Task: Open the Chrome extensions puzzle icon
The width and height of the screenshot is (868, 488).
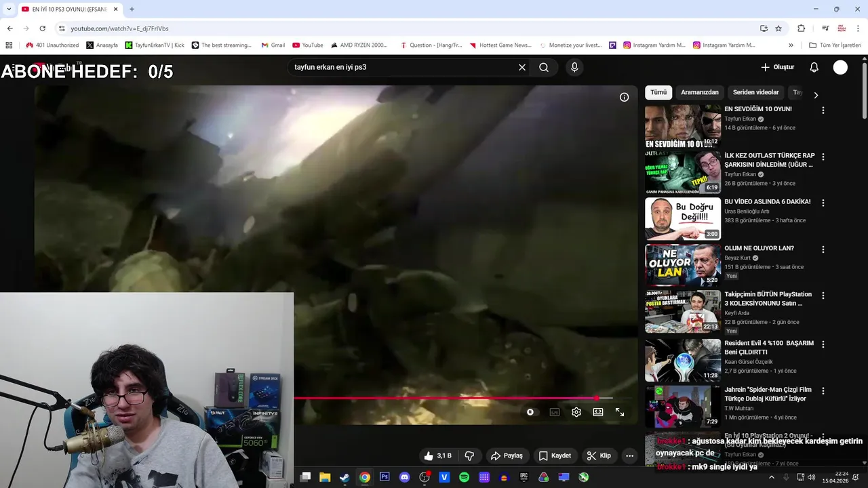Action: [802, 28]
